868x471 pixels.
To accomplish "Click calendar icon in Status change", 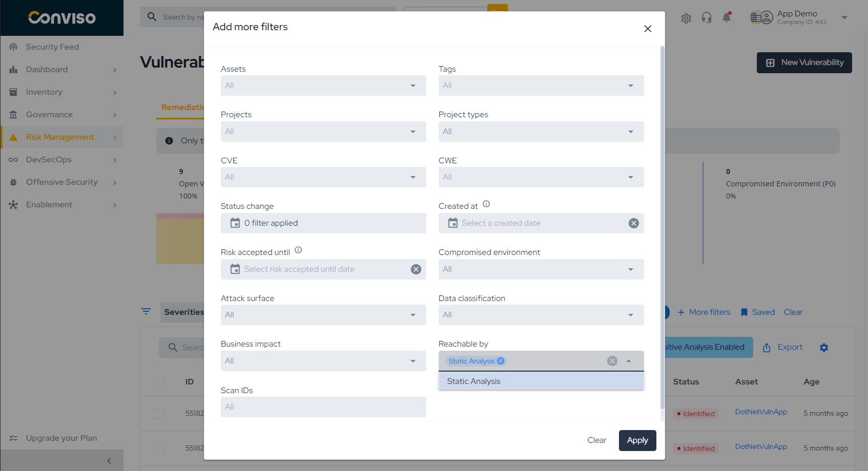I will pyautogui.click(x=235, y=223).
